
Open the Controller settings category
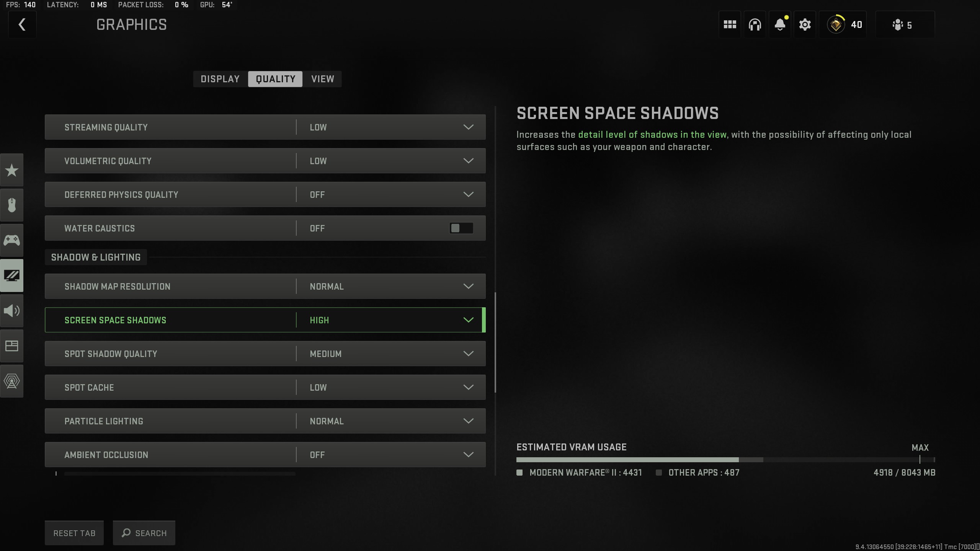pos(12,240)
